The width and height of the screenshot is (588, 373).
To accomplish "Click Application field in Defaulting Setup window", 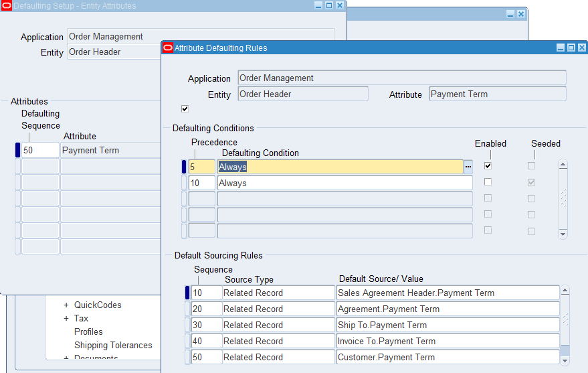I will point(201,36).
